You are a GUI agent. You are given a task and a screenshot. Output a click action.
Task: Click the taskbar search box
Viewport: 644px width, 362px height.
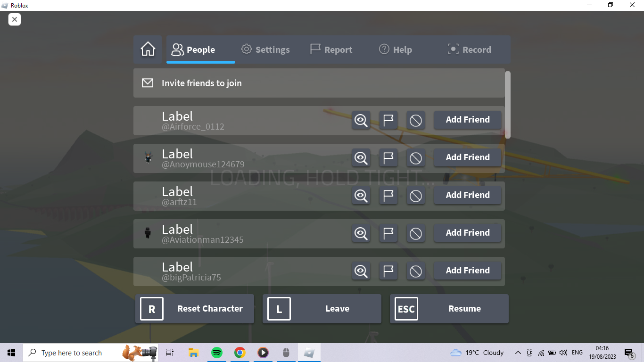91,353
